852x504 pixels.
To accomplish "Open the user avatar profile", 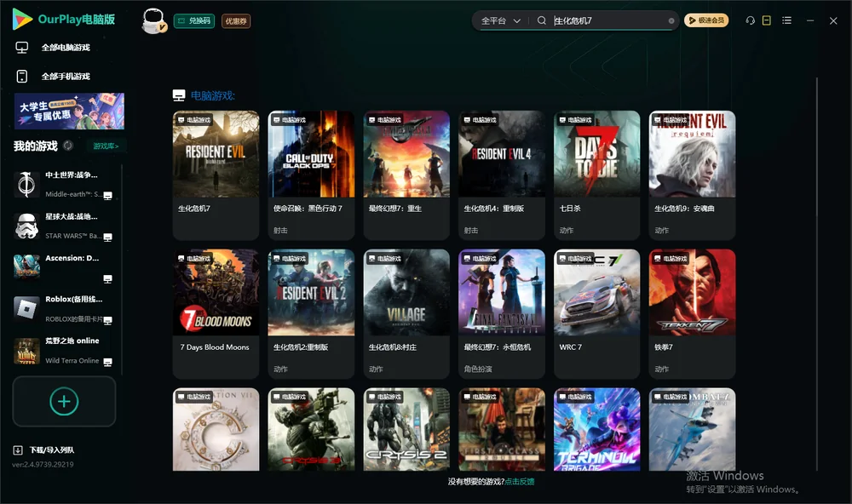I will point(153,20).
